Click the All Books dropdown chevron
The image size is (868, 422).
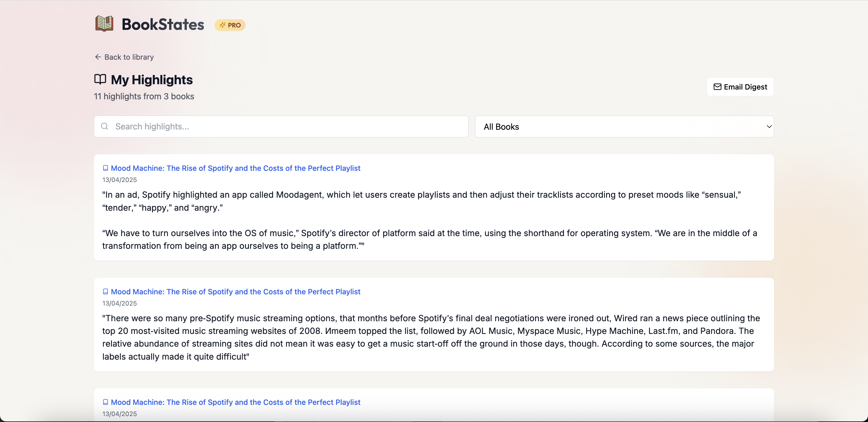coord(769,126)
